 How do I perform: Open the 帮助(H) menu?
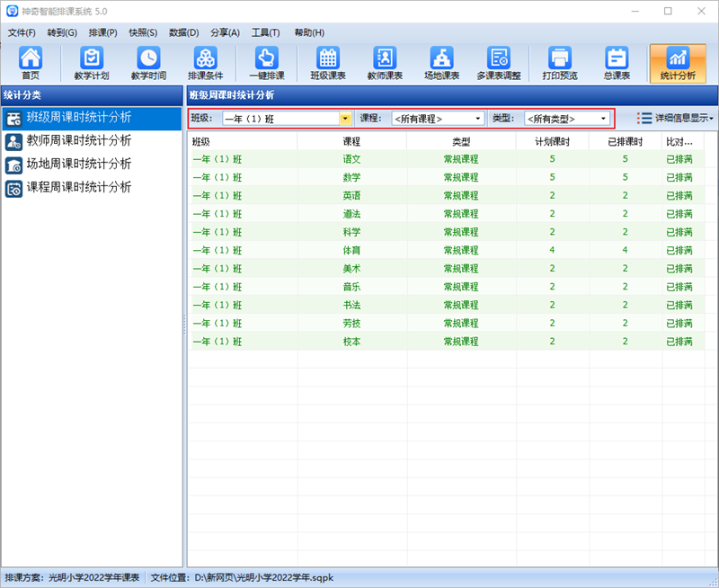tap(309, 32)
